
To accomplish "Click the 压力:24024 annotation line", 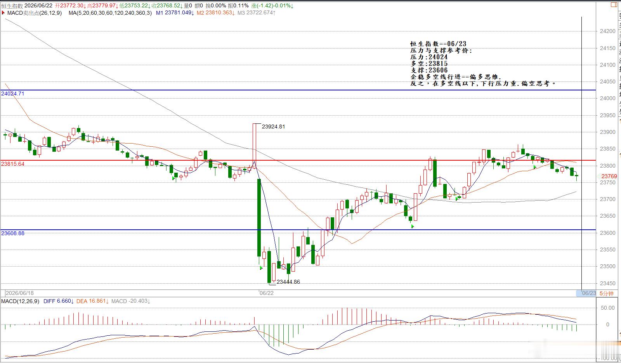I will click(x=429, y=57).
